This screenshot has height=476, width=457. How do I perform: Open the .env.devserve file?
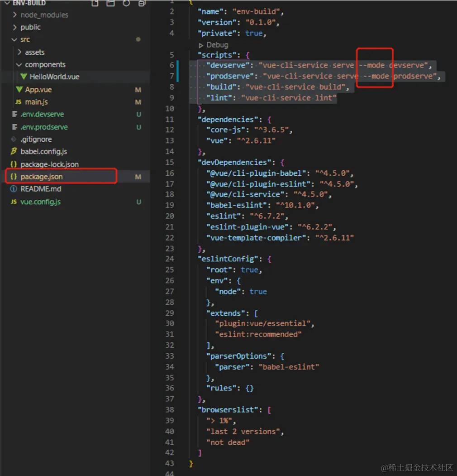pyautogui.click(x=42, y=115)
